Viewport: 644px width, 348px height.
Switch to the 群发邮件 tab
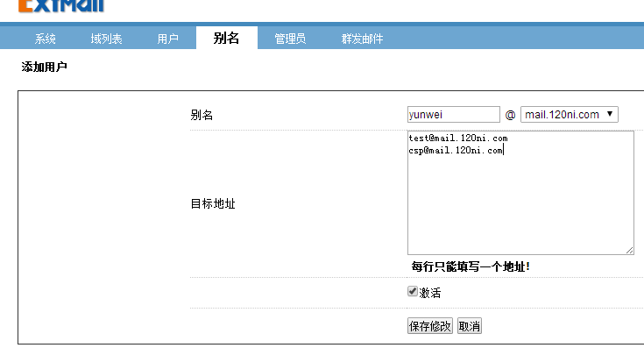point(362,39)
